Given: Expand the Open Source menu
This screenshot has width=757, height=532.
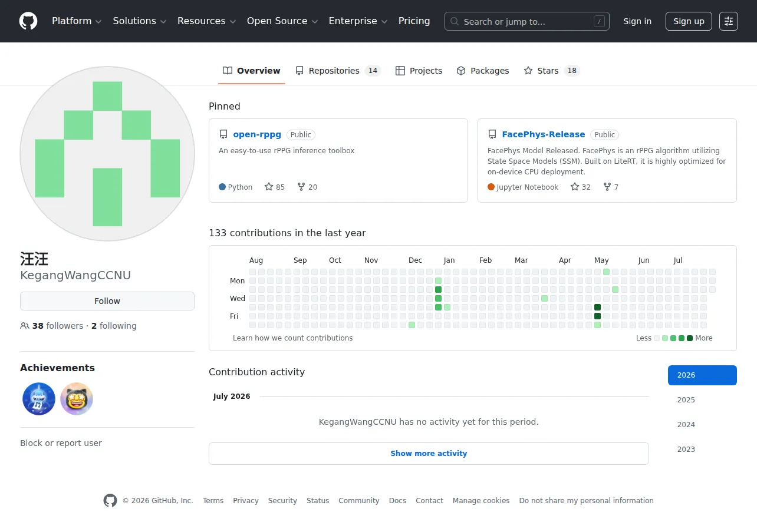Looking at the screenshot, I should (282, 21).
